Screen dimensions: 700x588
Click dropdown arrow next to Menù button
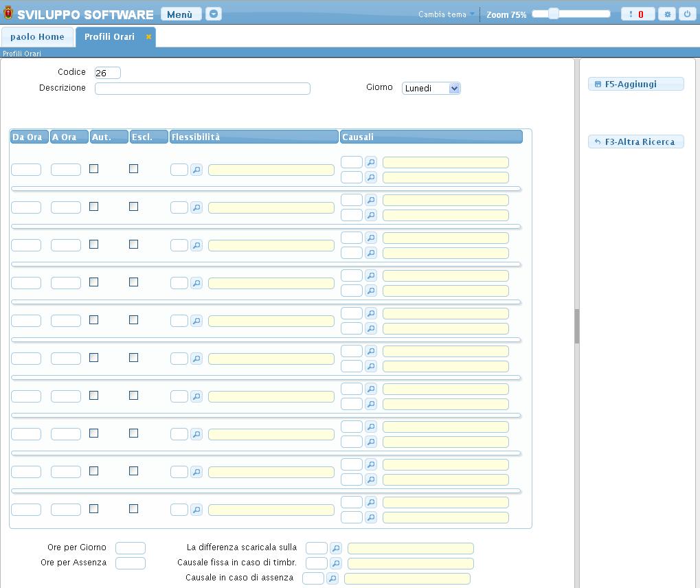pos(214,14)
